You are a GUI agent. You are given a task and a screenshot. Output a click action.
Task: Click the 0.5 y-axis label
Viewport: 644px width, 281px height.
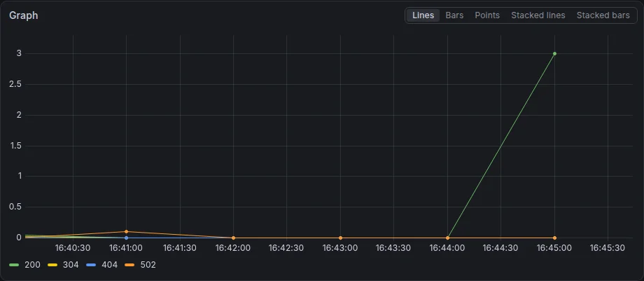point(15,207)
